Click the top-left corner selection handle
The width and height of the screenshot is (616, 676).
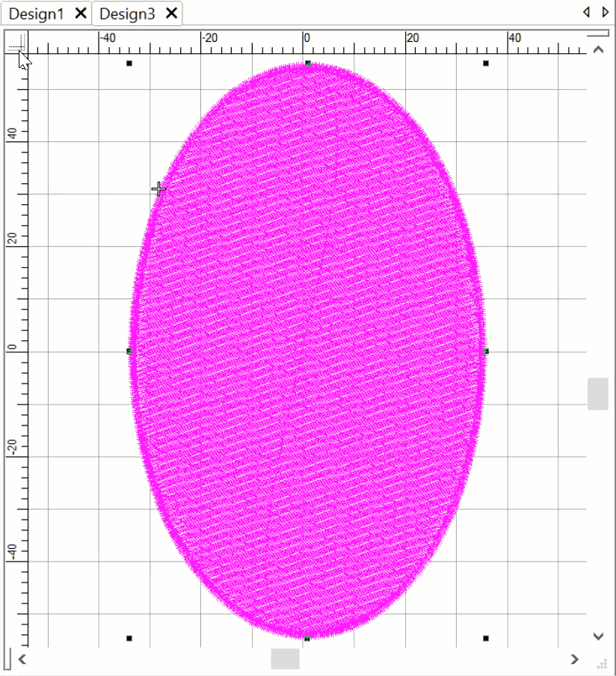click(129, 64)
